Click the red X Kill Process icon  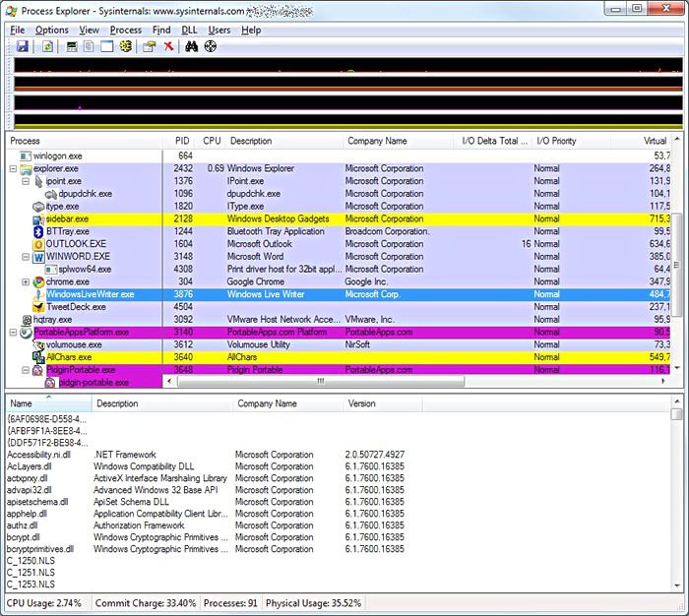(168, 46)
